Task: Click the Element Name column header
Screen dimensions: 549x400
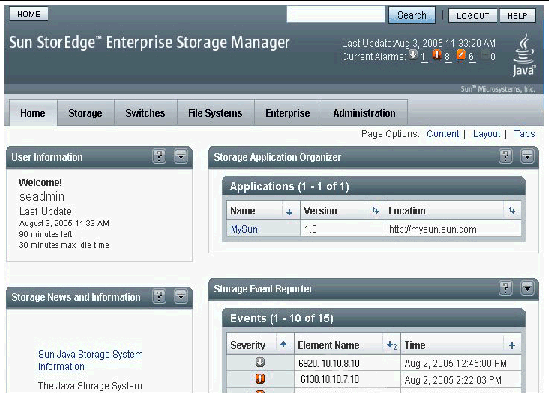Action: coord(328,345)
